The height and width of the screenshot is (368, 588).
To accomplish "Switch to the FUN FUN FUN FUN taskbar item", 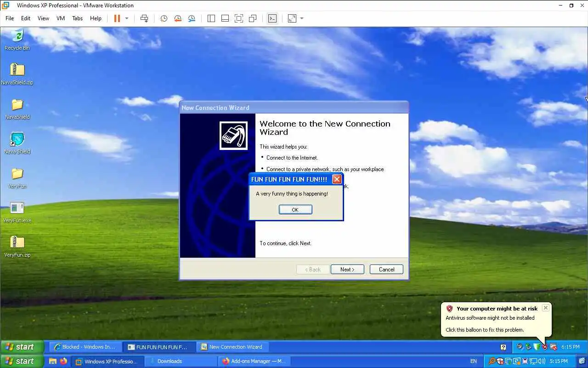I will click(159, 347).
